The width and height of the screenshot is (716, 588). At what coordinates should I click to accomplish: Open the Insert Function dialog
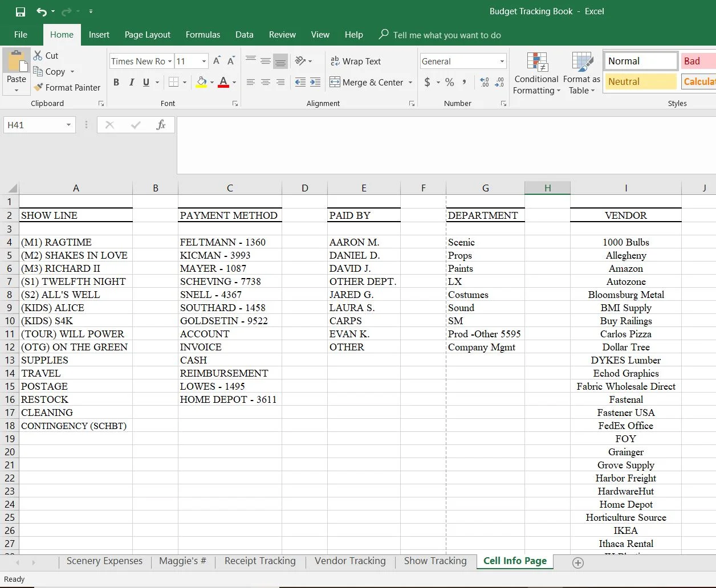coord(161,125)
